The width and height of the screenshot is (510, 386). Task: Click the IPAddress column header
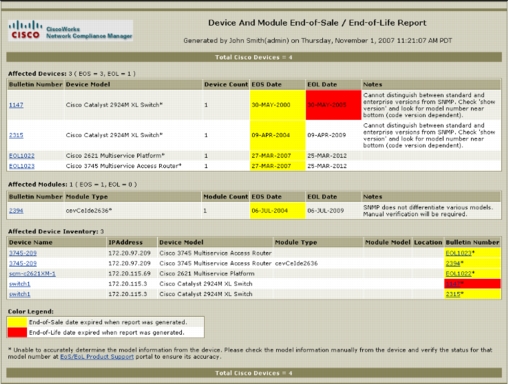[125, 242]
